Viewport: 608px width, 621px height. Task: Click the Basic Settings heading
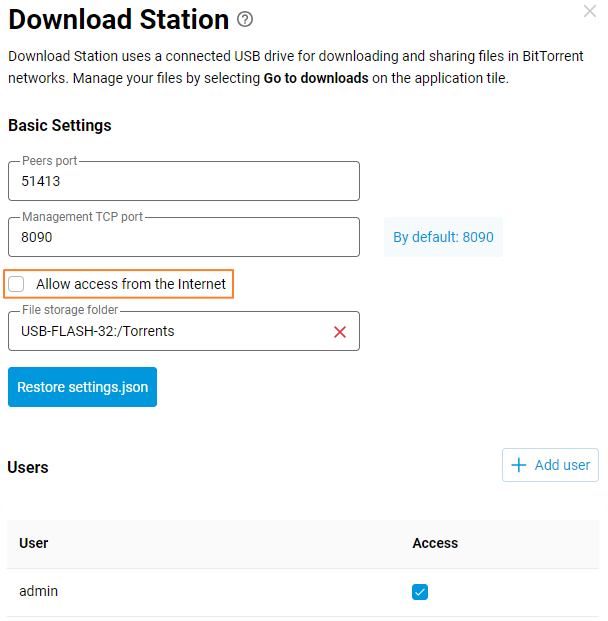pos(60,126)
